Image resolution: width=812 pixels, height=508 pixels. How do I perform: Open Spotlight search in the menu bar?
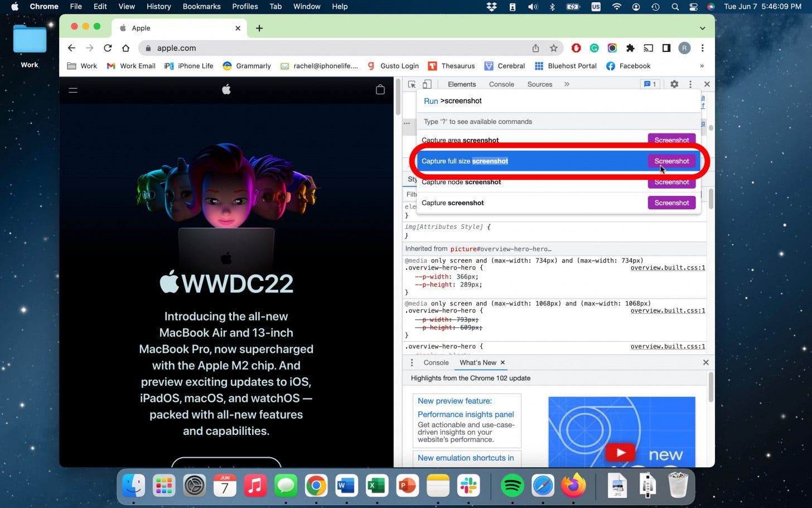point(675,7)
